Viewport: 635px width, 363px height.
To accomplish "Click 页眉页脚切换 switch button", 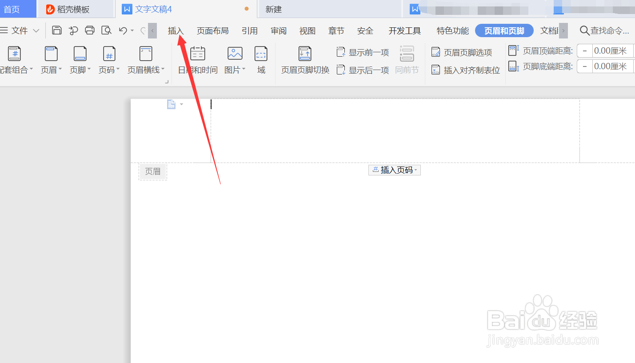I will point(305,60).
